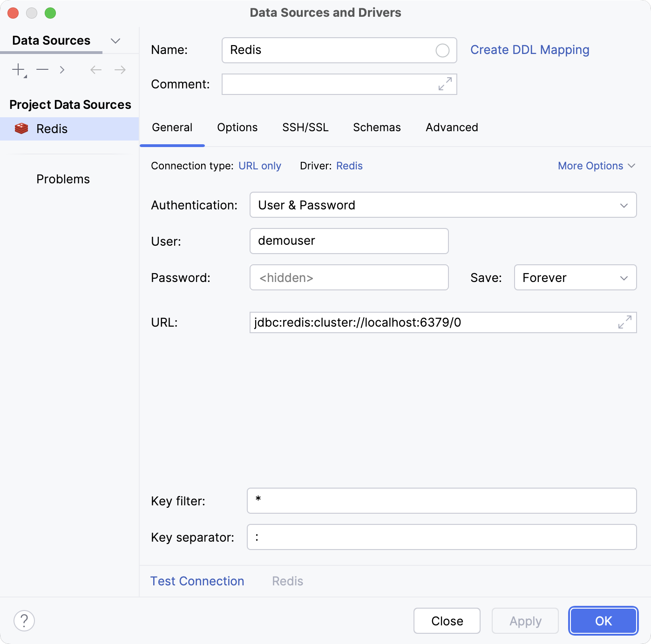Add a new data source
Image resolution: width=651 pixels, height=644 pixels.
[18, 70]
